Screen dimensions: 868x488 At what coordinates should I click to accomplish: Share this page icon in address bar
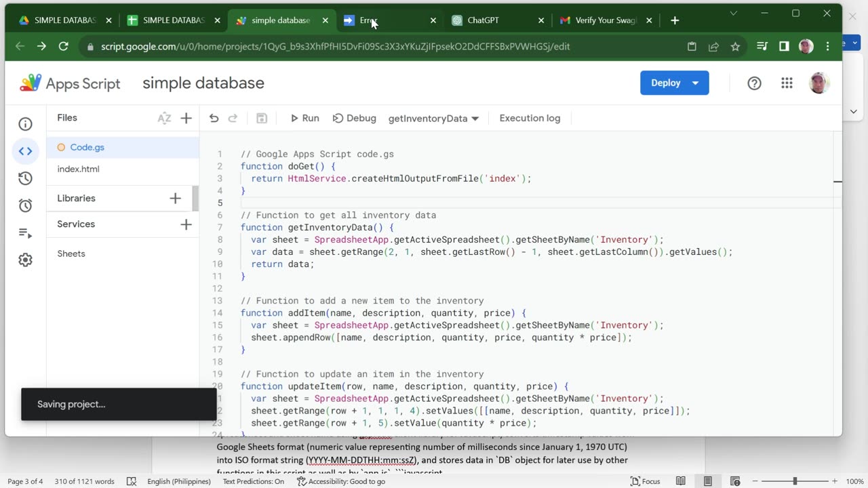[x=713, y=47]
